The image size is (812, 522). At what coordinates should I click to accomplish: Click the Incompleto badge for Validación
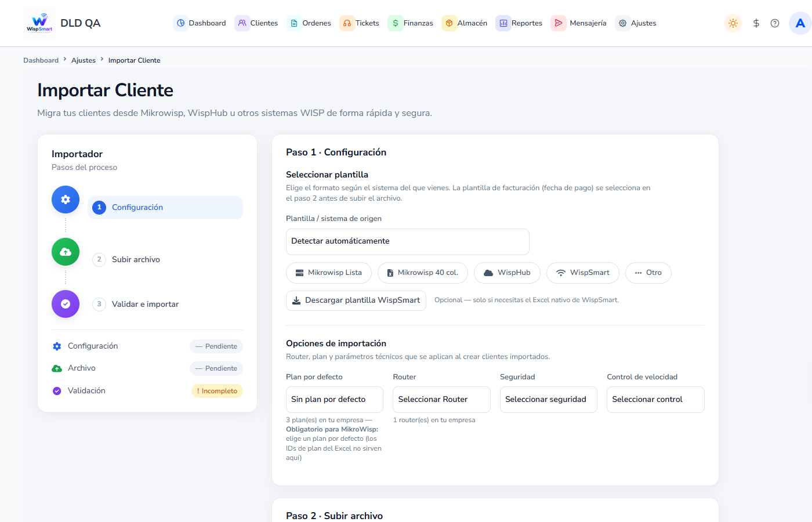tap(217, 391)
